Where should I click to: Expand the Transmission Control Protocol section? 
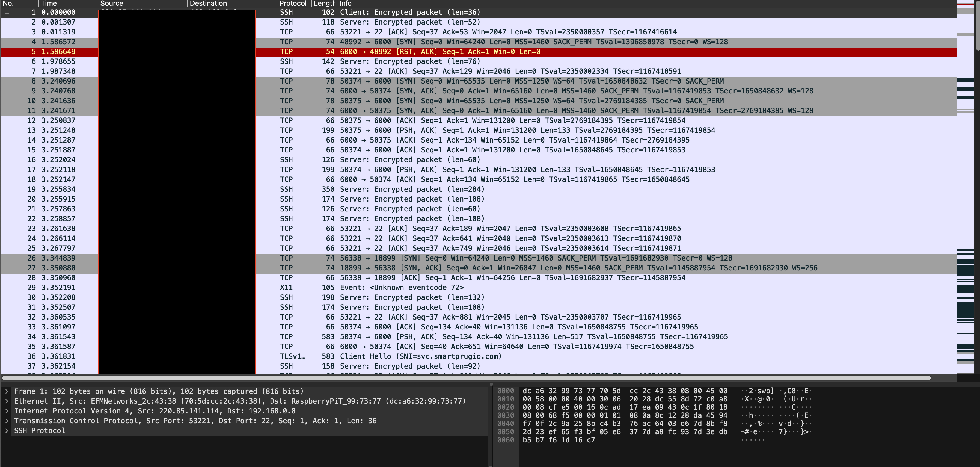pyautogui.click(x=7, y=421)
